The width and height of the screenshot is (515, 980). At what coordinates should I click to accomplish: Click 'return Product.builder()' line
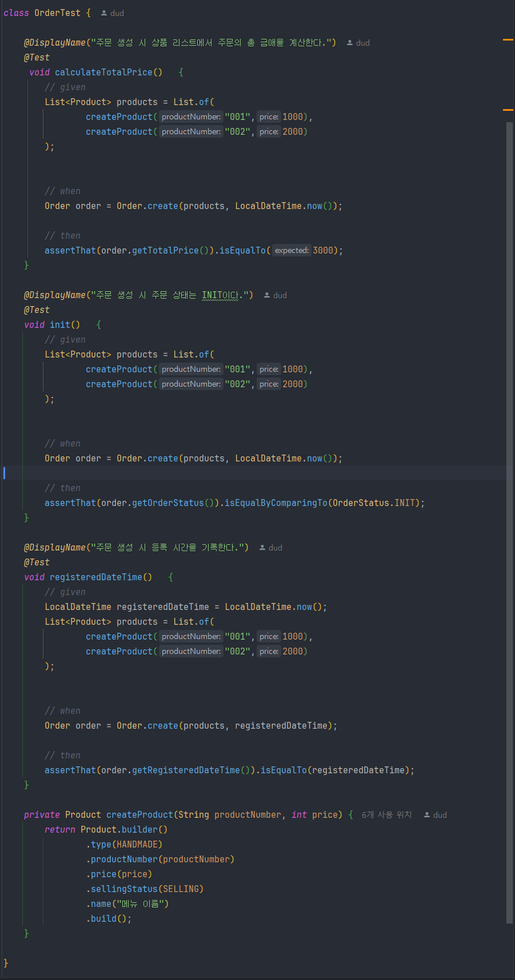pyautogui.click(x=106, y=830)
